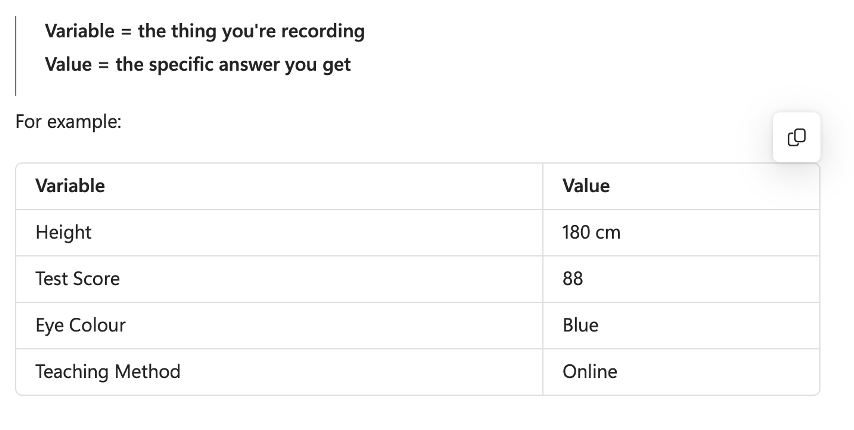Click the Height table cell
Image resolution: width=854 pixels, height=430 pixels.
click(279, 232)
